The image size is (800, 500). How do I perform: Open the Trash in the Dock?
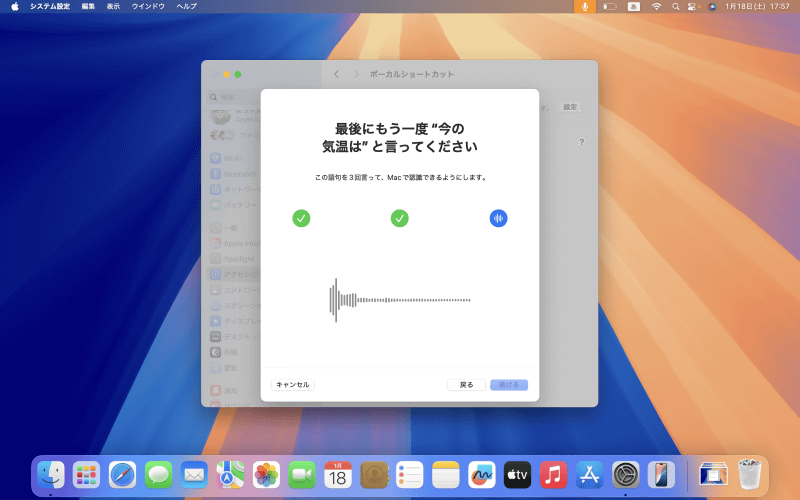coord(749,474)
